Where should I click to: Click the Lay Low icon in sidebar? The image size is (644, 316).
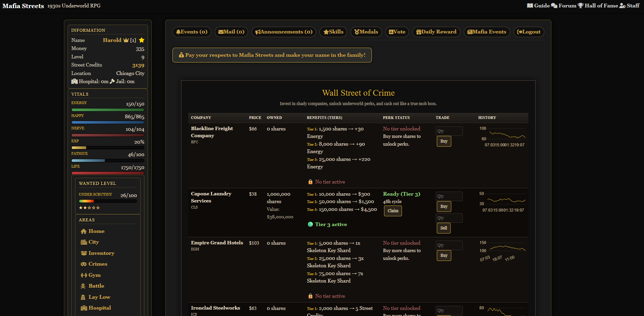(83, 297)
